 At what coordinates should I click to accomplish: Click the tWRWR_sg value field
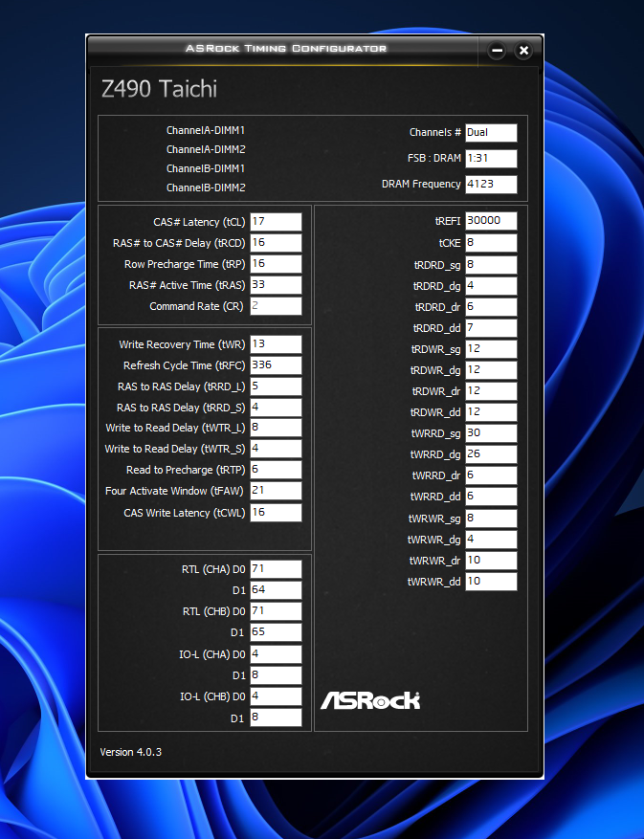click(491, 518)
